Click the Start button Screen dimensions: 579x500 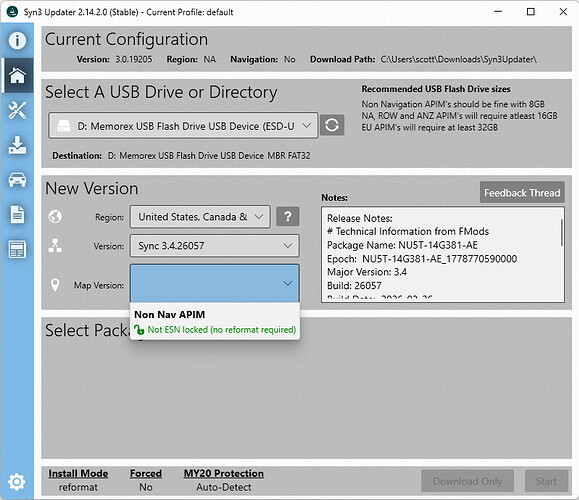click(546, 481)
